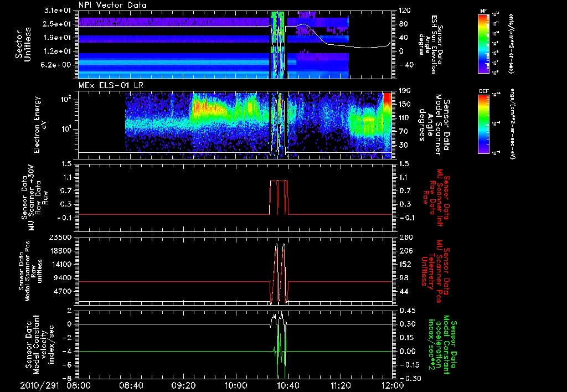Screen dimensions: 567x392
Task: Click the '260' telemetry tick label
Action: point(405,237)
